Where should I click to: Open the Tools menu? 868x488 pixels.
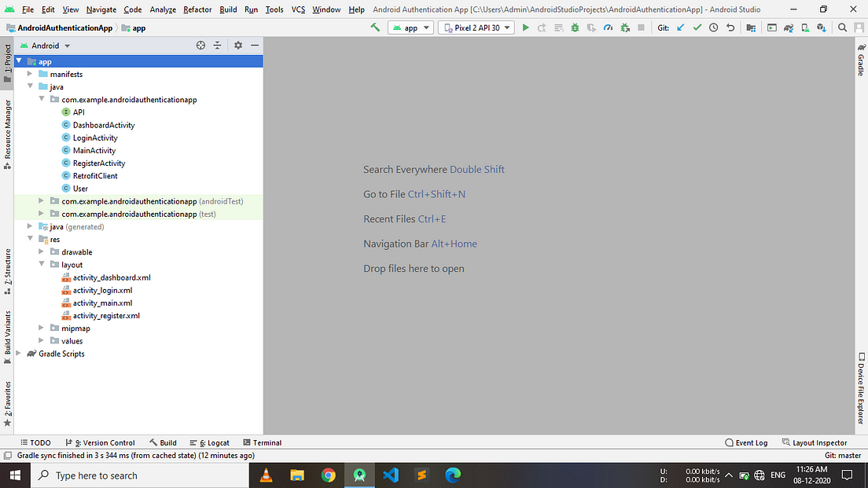(274, 9)
